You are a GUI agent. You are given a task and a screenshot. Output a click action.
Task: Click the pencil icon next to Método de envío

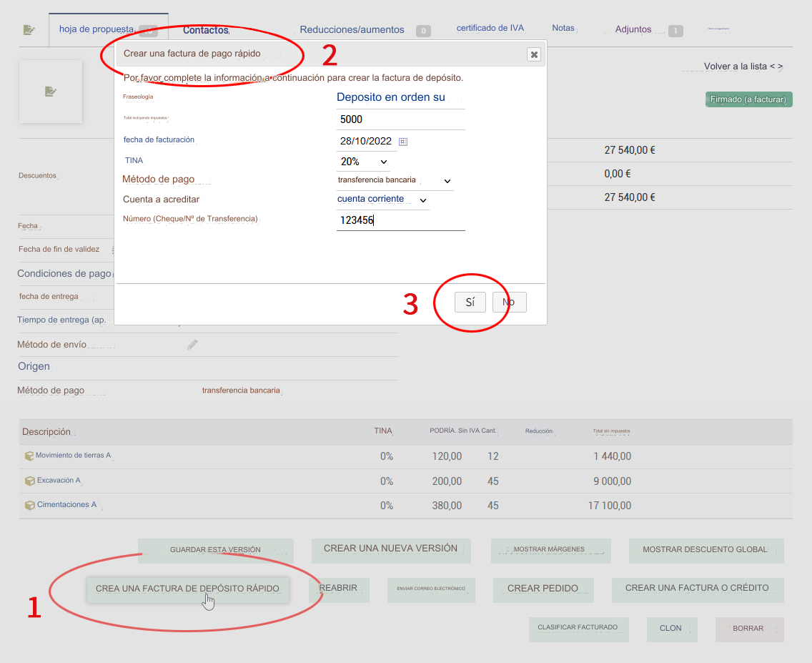pyautogui.click(x=193, y=345)
